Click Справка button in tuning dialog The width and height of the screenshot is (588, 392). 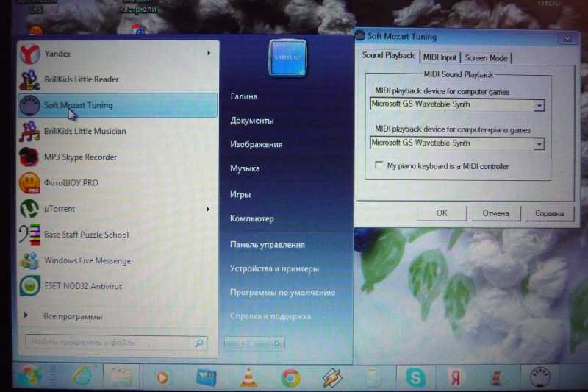(x=549, y=214)
